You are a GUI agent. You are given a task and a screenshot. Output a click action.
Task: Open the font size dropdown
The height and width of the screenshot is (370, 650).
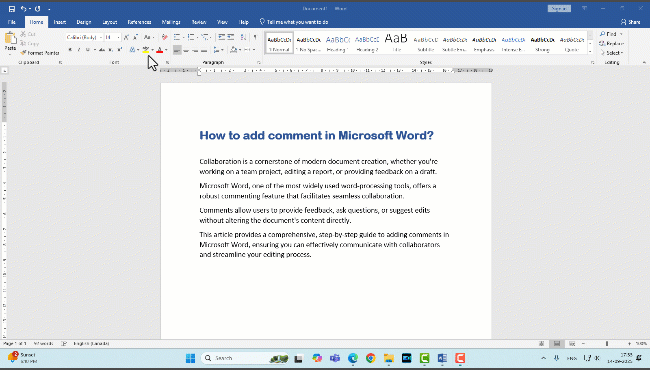[118, 37]
